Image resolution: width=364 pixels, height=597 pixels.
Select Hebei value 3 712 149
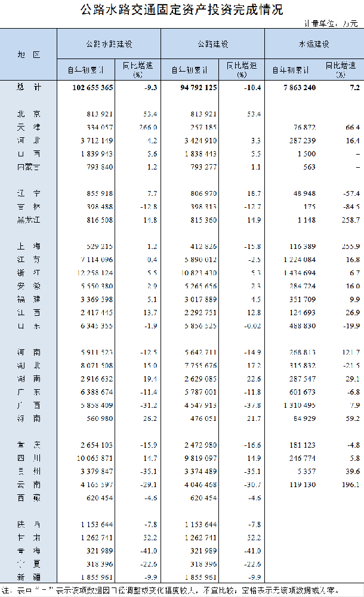pyautogui.click(x=97, y=140)
